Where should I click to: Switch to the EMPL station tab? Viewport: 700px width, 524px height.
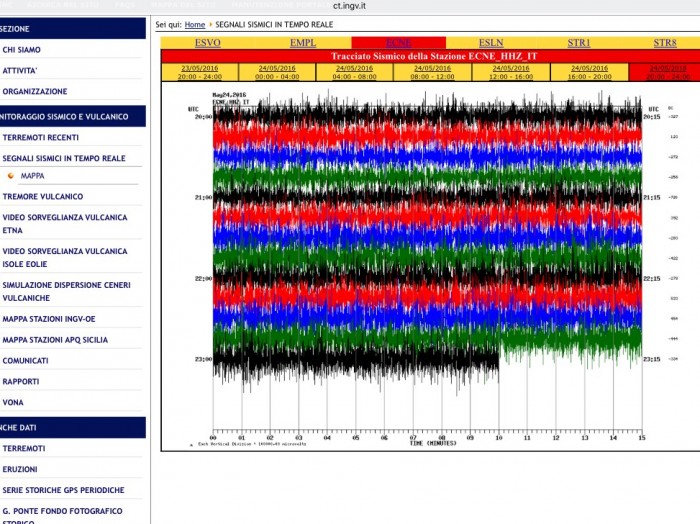[x=303, y=43]
